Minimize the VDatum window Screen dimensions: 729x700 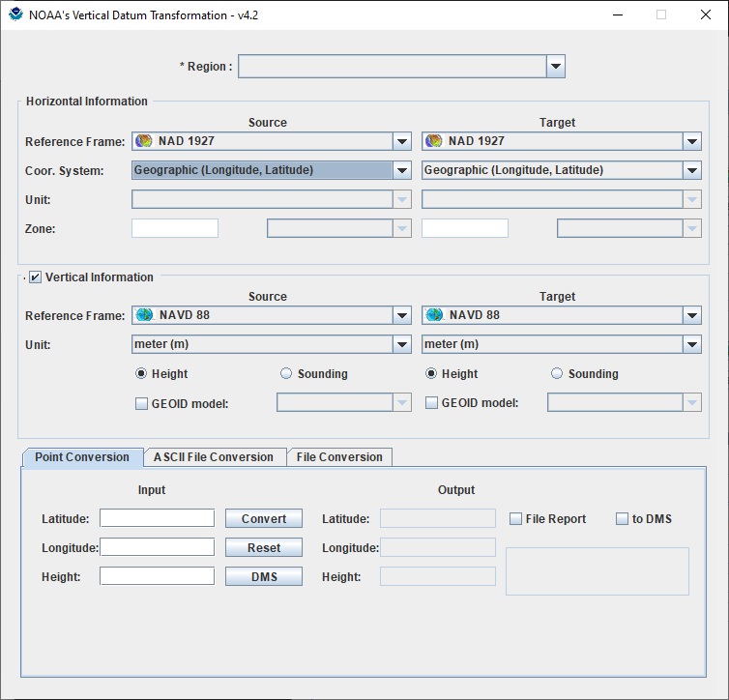[x=618, y=15]
